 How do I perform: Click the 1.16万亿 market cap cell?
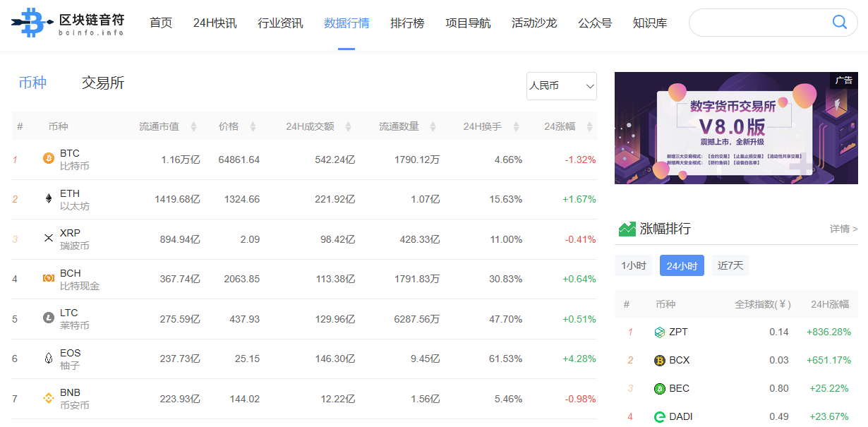click(181, 160)
